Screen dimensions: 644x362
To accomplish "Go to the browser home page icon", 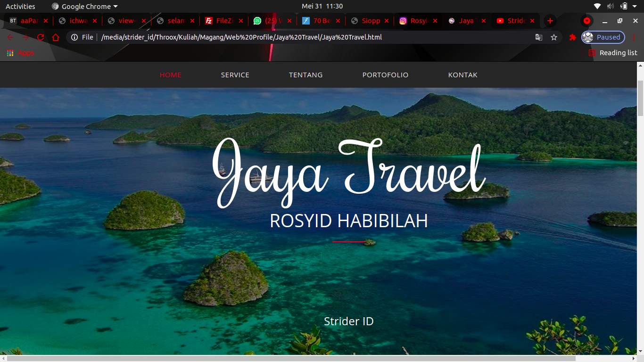I will click(56, 37).
